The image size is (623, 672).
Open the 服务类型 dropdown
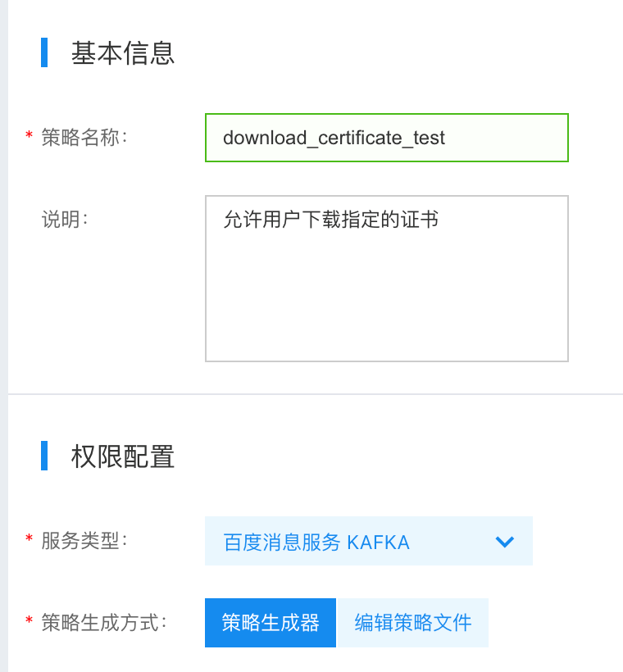pyautogui.click(x=369, y=541)
